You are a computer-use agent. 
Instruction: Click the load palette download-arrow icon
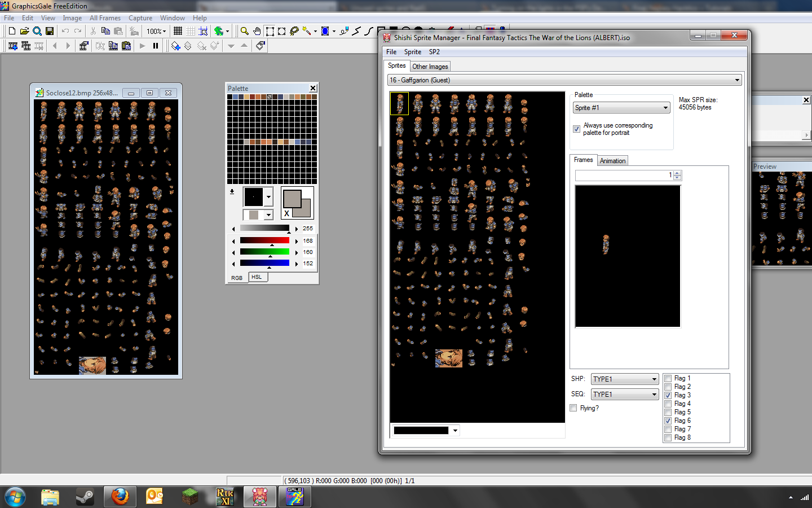tap(232, 191)
